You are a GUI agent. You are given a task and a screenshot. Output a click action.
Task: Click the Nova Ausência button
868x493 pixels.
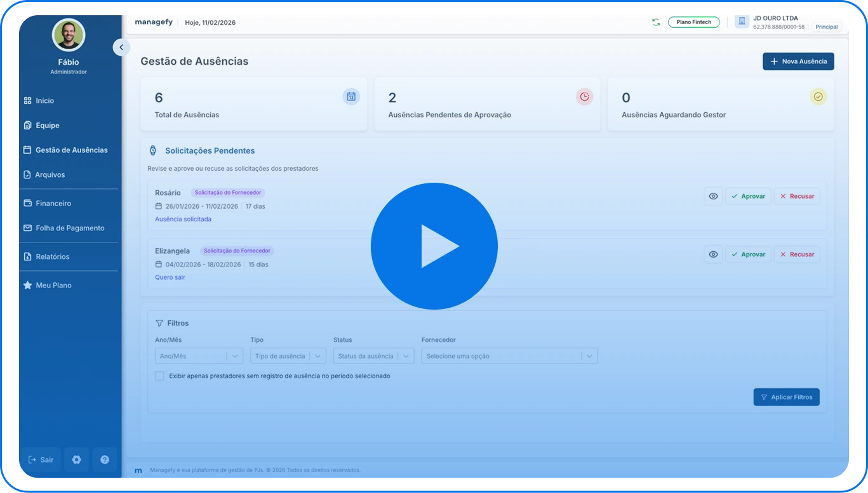click(x=798, y=61)
